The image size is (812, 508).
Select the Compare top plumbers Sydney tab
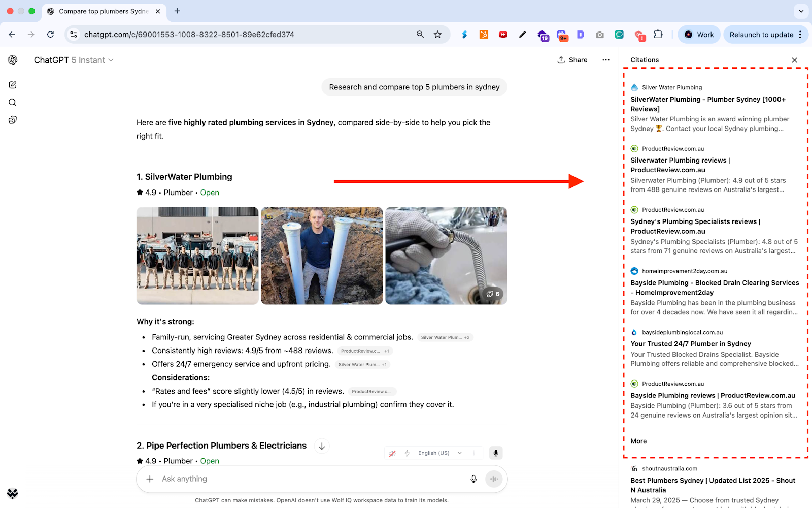coord(104,11)
